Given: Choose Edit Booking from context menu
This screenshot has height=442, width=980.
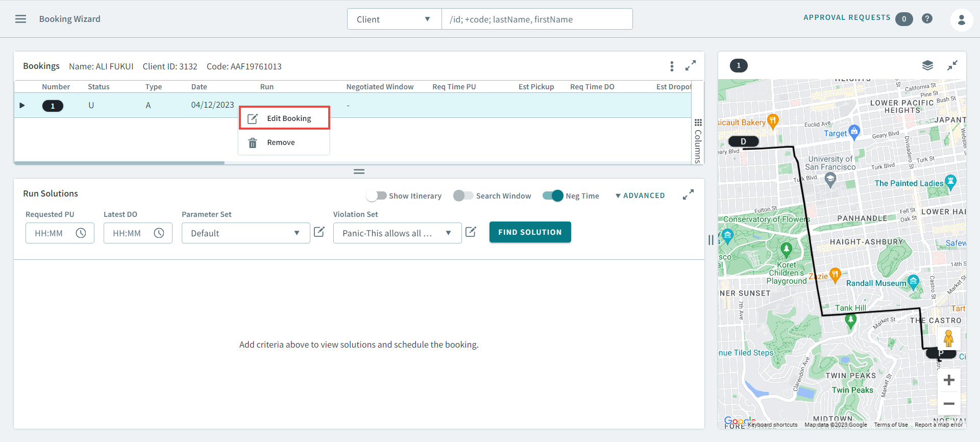Looking at the screenshot, I should tap(284, 118).
